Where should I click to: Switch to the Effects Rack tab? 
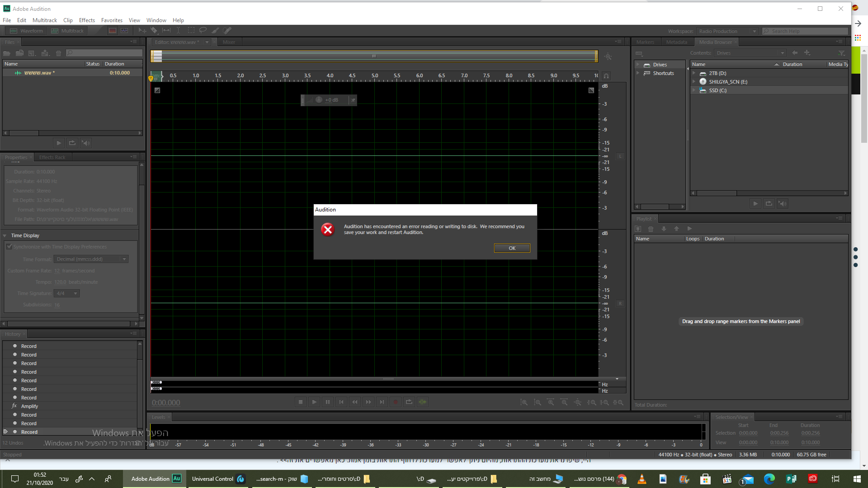(x=52, y=157)
